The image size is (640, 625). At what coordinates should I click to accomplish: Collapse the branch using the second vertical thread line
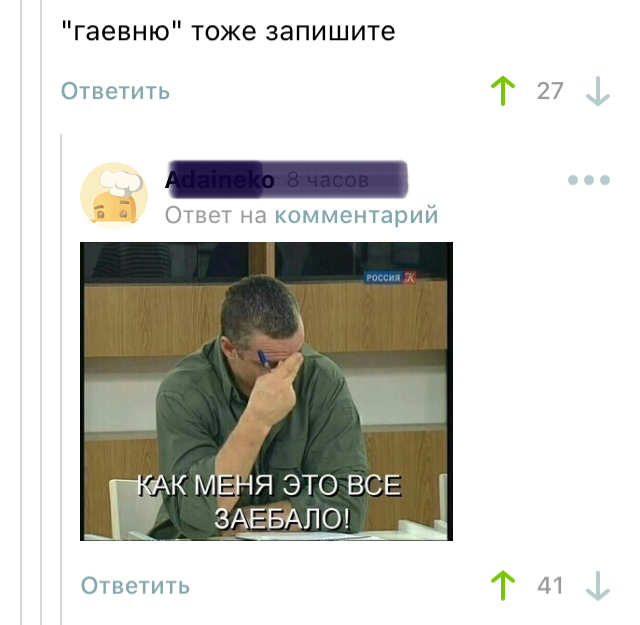(x=41, y=312)
